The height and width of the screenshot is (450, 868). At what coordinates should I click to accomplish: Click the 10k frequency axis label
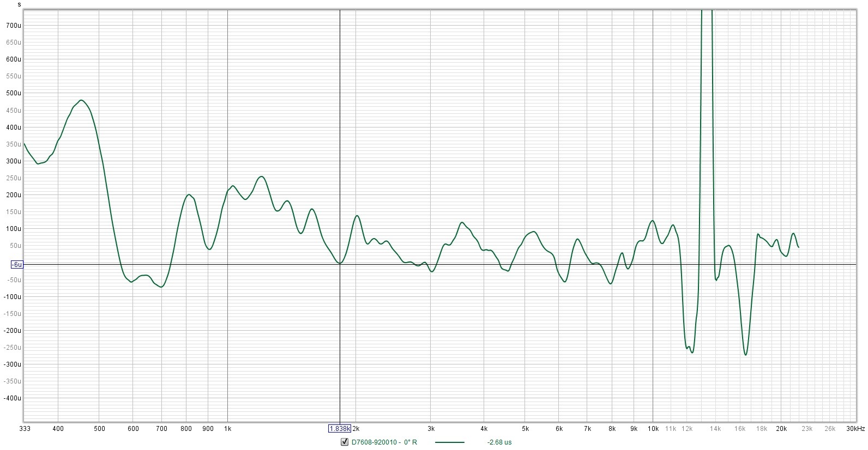tap(653, 429)
